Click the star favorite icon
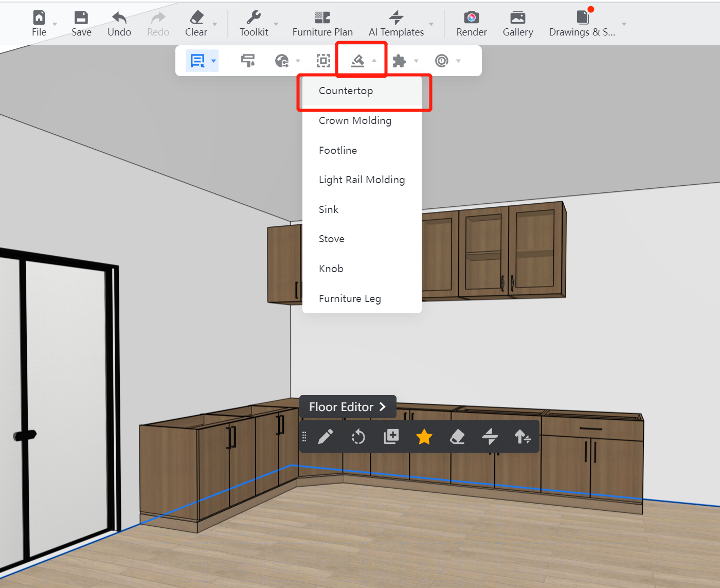The height and width of the screenshot is (588, 720). pyautogui.click(x=424, y=437)
